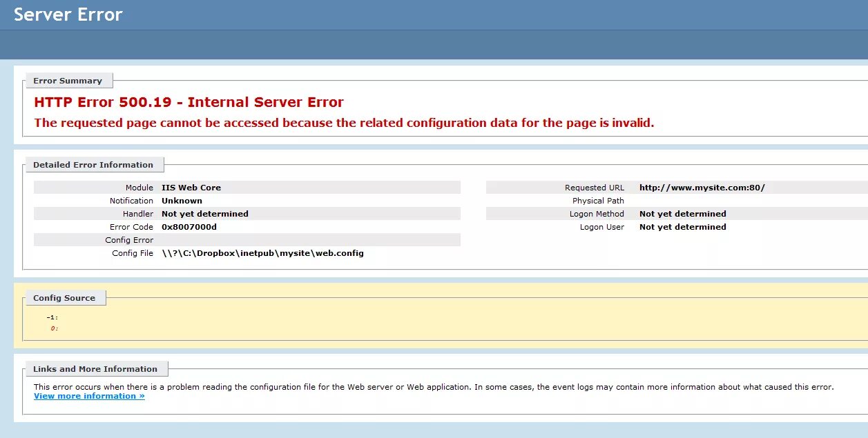Select the 'http://www.mysite.com:80/' URL value
Image resolution: width=868 pixels, height=438 pixels.
coord(702,188)
